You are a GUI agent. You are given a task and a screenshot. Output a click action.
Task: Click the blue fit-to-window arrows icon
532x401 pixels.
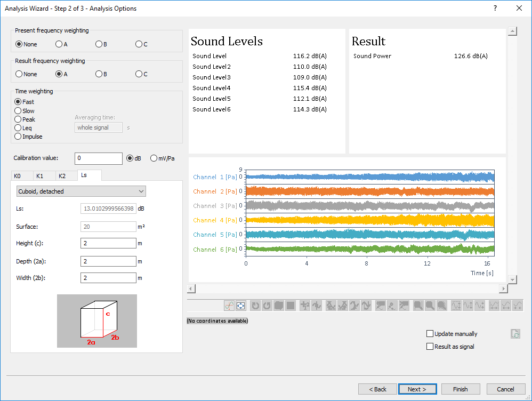(x=240, y=306)
